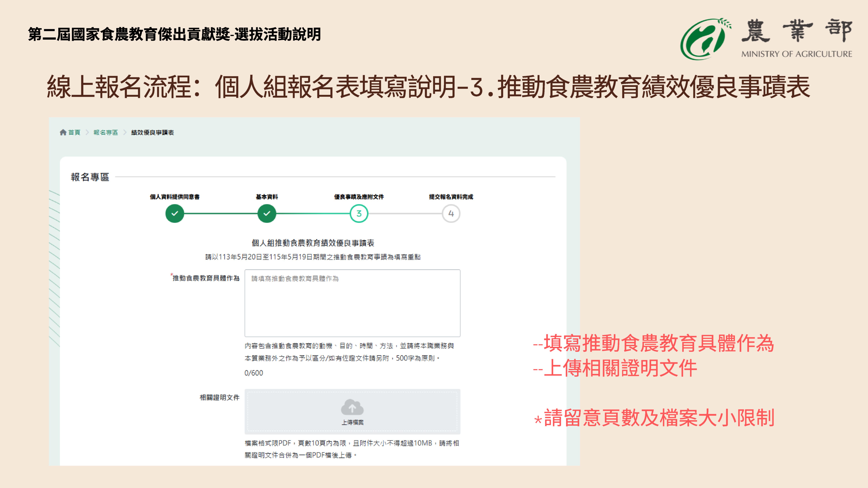Click the date range instruction 請以113年5月20日
The image size is (868, 488).
(313, 257)
